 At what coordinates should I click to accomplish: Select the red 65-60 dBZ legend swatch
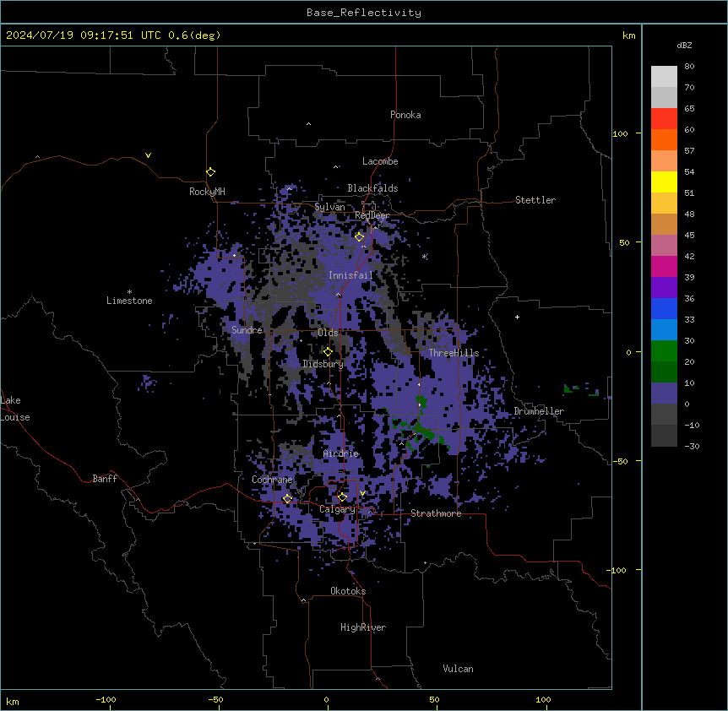click(664, 118)
